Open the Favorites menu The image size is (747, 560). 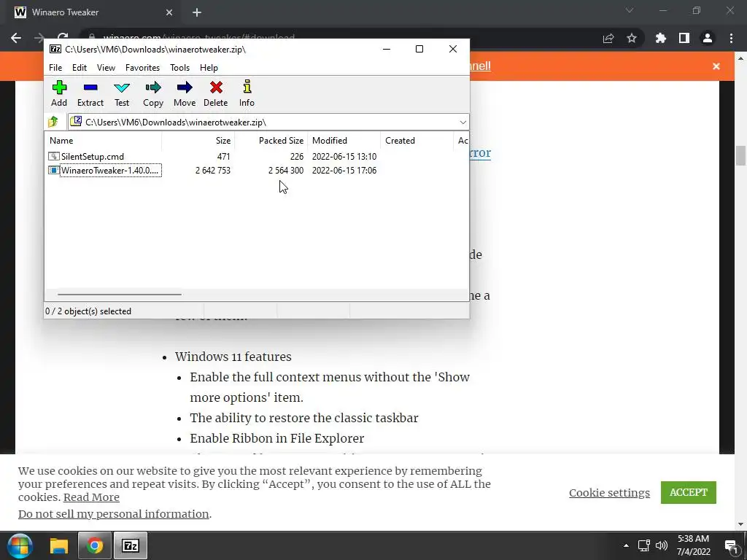(x=142, y=68)
